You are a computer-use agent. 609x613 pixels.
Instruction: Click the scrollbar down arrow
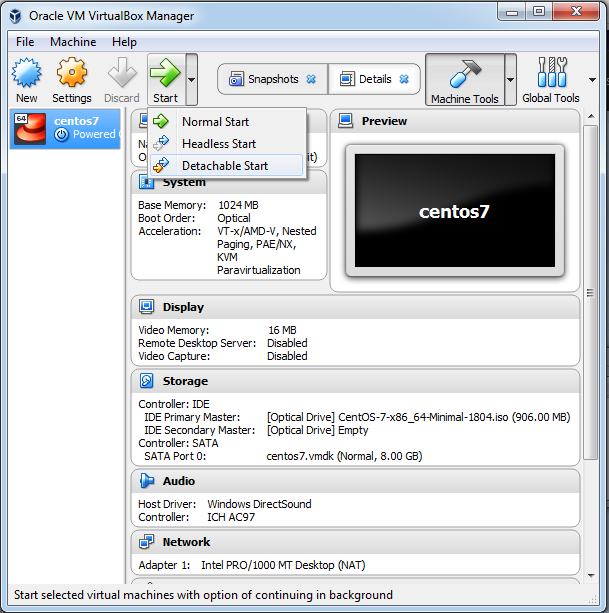(x=591, y=575)
